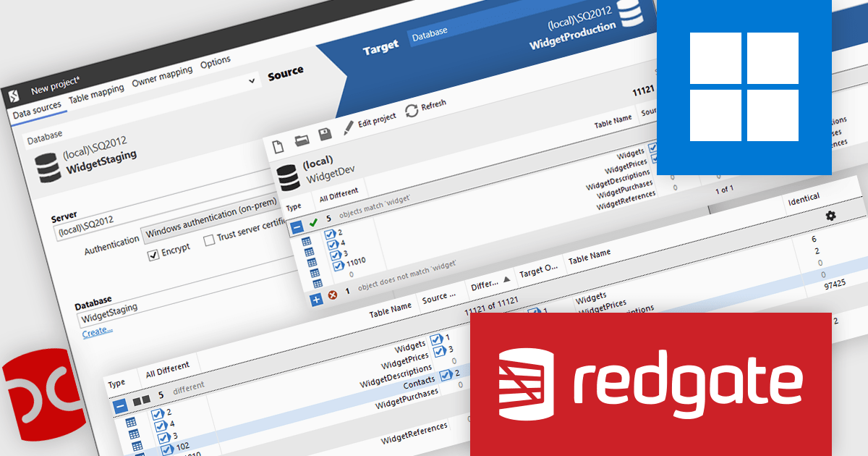This screenshot has height=456, width=868.
Task: Click the open folder toolbar icon
Action: coord(302,140)
